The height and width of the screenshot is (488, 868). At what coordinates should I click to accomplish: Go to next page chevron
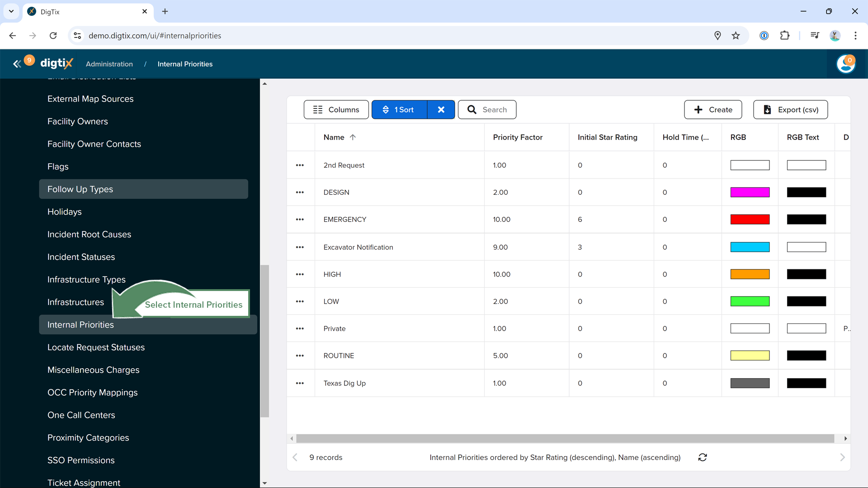point(842,457)
